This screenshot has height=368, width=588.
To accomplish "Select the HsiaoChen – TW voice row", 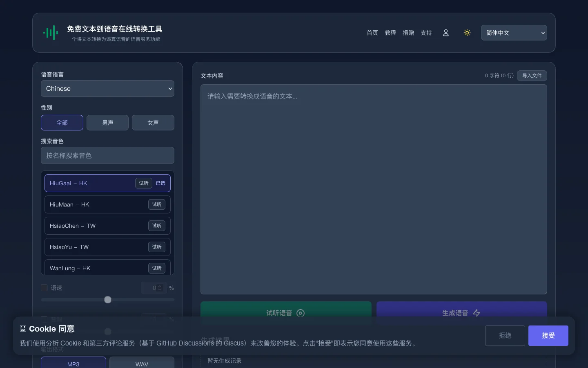I will [107, 226].
